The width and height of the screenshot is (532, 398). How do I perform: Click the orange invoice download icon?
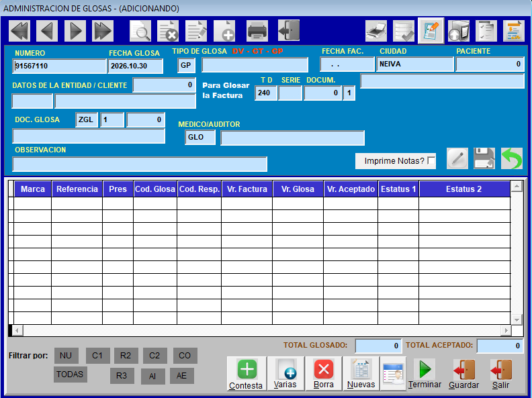(514, 31)
